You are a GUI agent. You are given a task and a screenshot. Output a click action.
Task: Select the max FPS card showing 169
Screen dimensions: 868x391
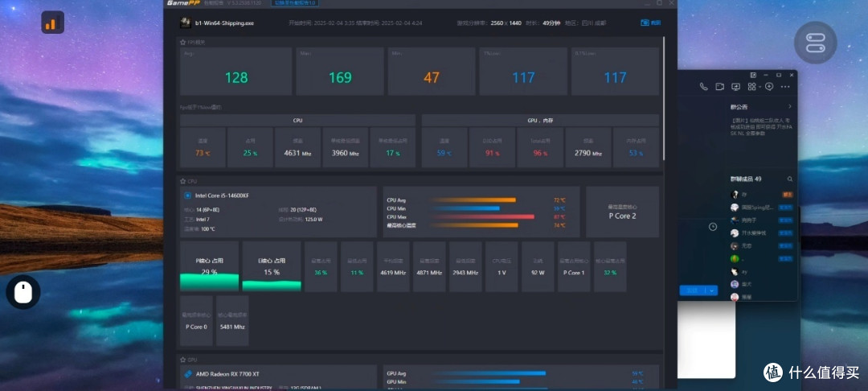pyautogui.click(x=340, y=72)
